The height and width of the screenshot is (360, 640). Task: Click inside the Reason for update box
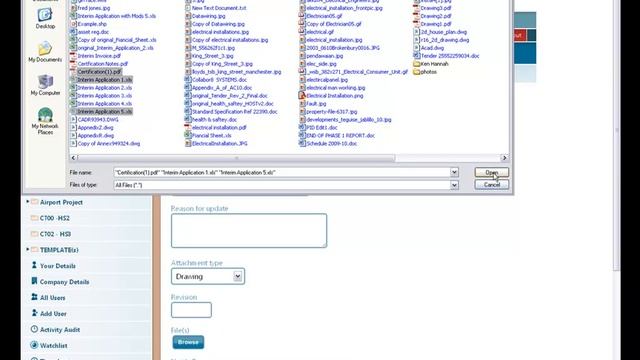[249, 231]
